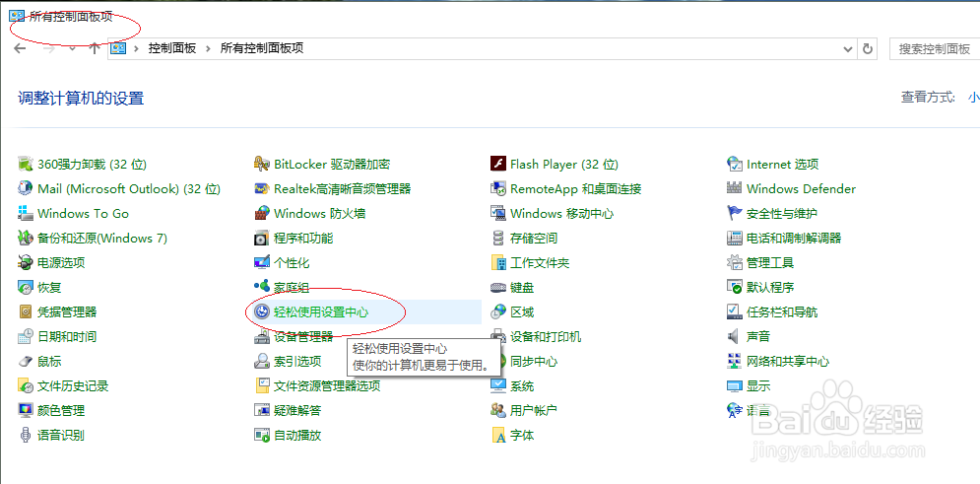Click 所有控制面板项 in the address path
Screen dimensions: 980x484
click(262, 48)
